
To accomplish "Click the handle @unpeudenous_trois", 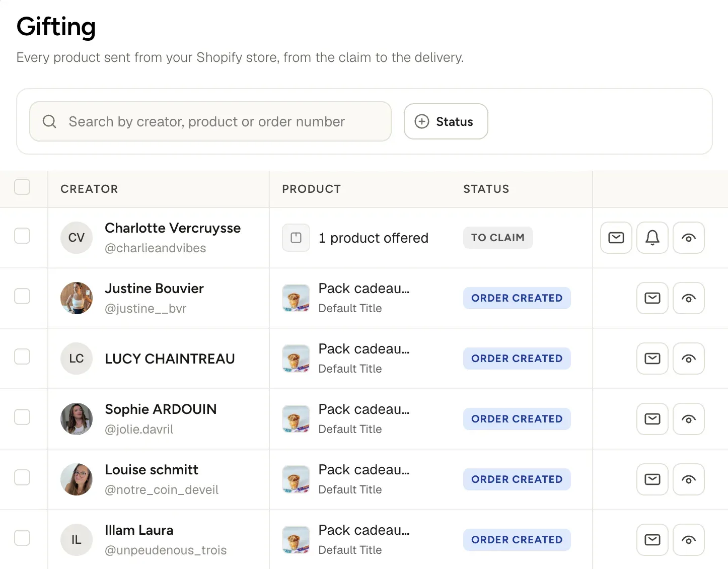I will pos(166,550).
